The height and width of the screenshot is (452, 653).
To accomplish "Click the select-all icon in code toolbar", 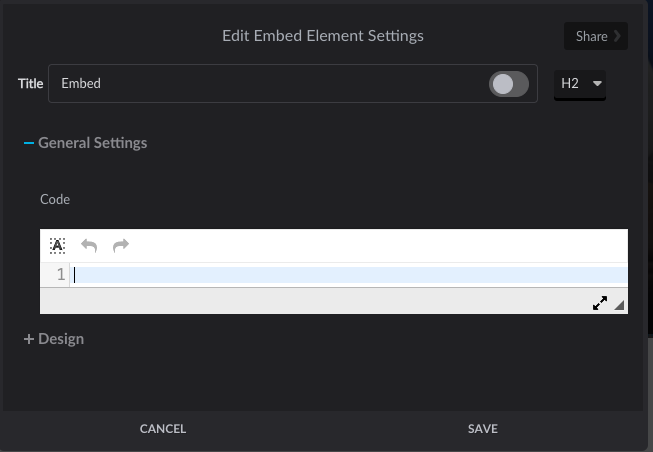I will 58,246.
